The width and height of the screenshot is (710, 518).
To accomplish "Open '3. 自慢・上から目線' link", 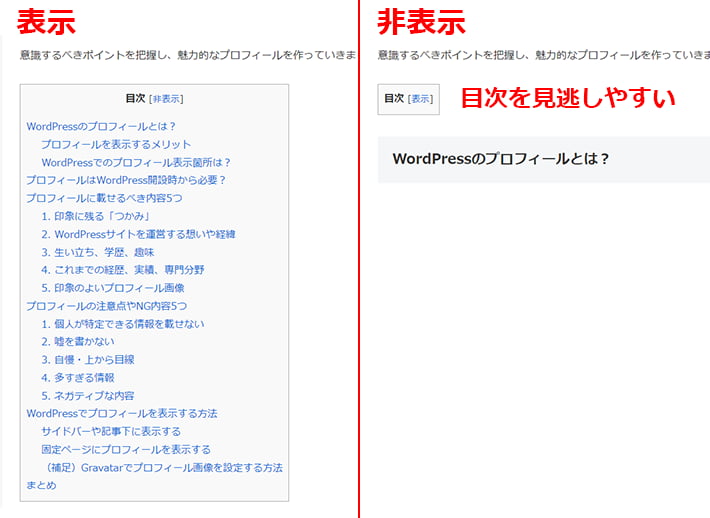I will [88, 360].
